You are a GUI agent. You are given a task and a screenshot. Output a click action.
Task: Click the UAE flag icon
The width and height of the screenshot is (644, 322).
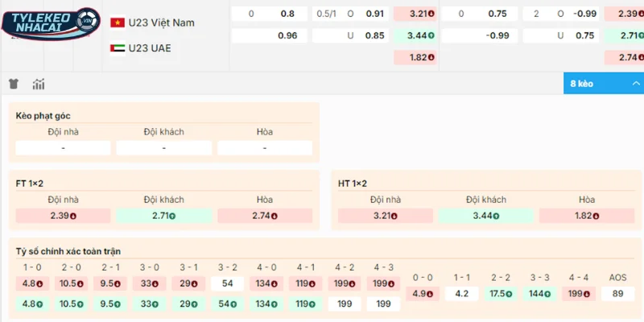point(118,47)
